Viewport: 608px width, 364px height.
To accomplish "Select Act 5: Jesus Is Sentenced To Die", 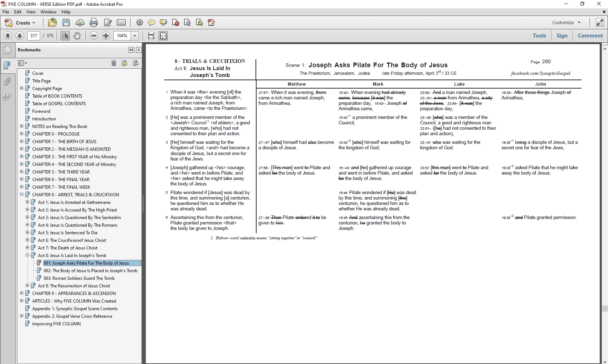I will (x=68, y=233).
